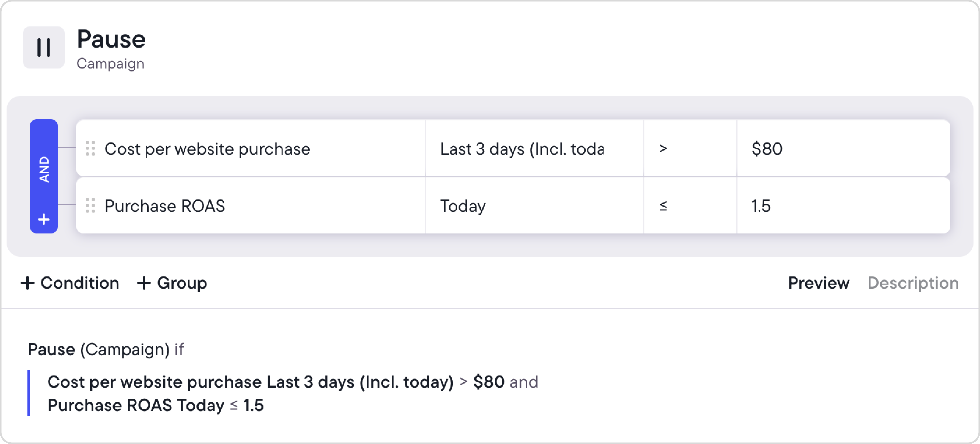Screen dimensions: 980x444
Task: Grab the drag handle beside Purchase ROAS
Action: (x=91, y=205)
